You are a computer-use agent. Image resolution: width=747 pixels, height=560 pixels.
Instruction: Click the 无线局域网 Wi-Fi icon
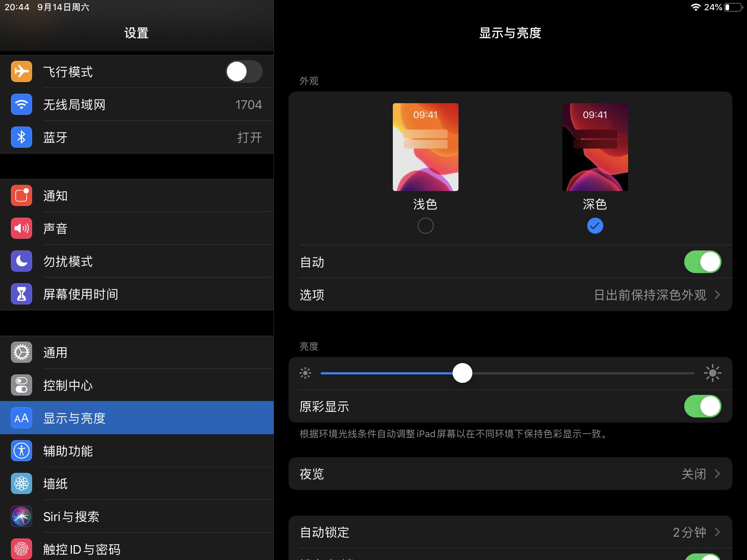coord(22,104)
